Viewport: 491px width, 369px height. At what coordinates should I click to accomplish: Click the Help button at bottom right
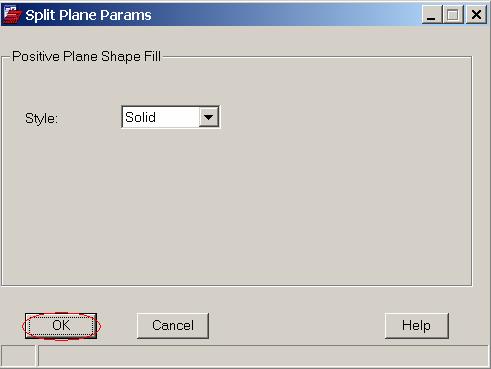click(x=416, y=326)
